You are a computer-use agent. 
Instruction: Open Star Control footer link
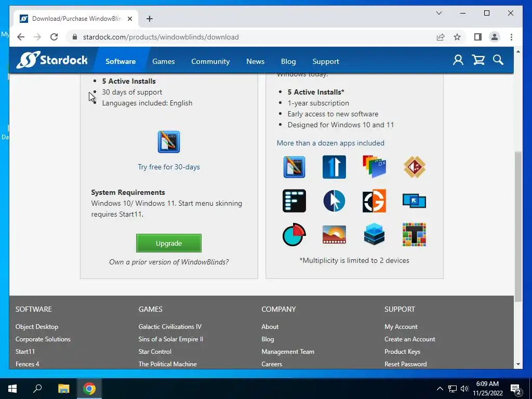[x=155, y=352]
